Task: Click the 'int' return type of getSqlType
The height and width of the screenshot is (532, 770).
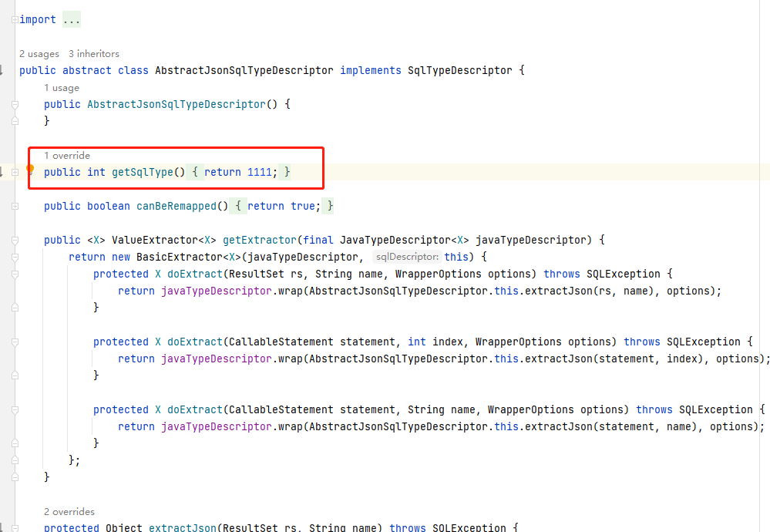Action: click(x=96, y=173)
